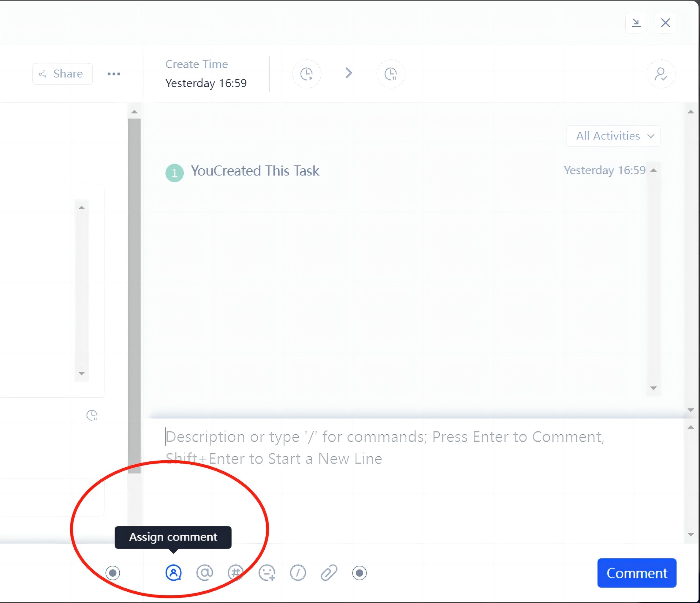Open the three-dot more options menu
700x603 pixels.
coord(114,74)
